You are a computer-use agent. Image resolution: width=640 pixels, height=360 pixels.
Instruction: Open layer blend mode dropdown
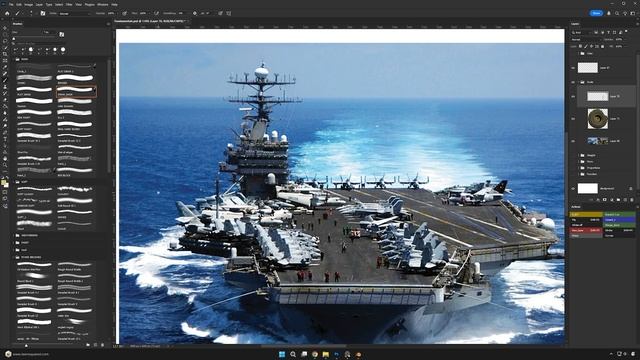(587, 40)
